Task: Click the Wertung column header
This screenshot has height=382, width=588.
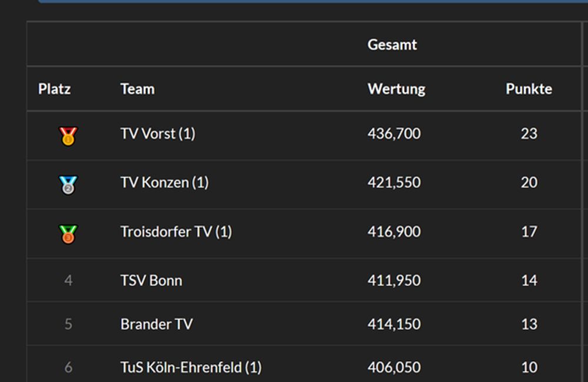Action: [396, 89]
